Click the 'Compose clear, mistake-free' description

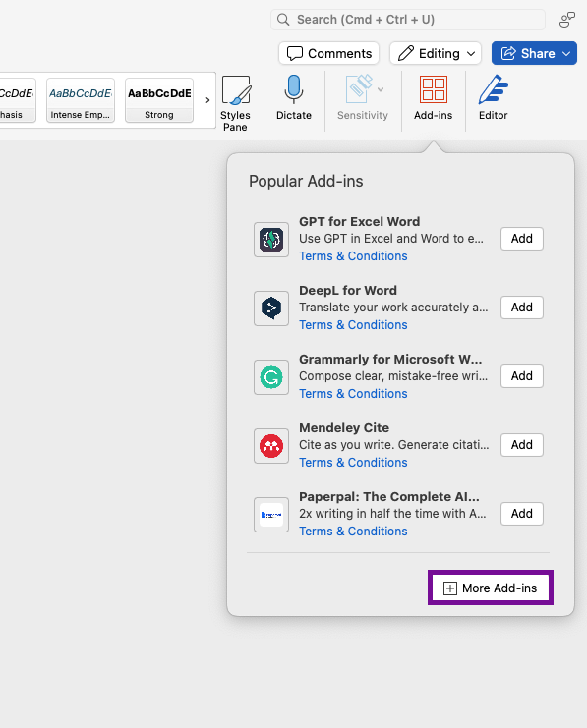coord(393,376)
